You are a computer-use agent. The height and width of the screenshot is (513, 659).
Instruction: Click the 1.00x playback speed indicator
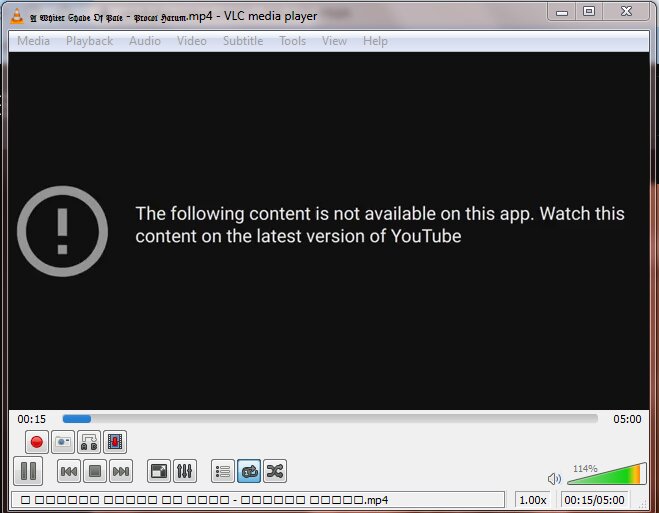(532, 500)
